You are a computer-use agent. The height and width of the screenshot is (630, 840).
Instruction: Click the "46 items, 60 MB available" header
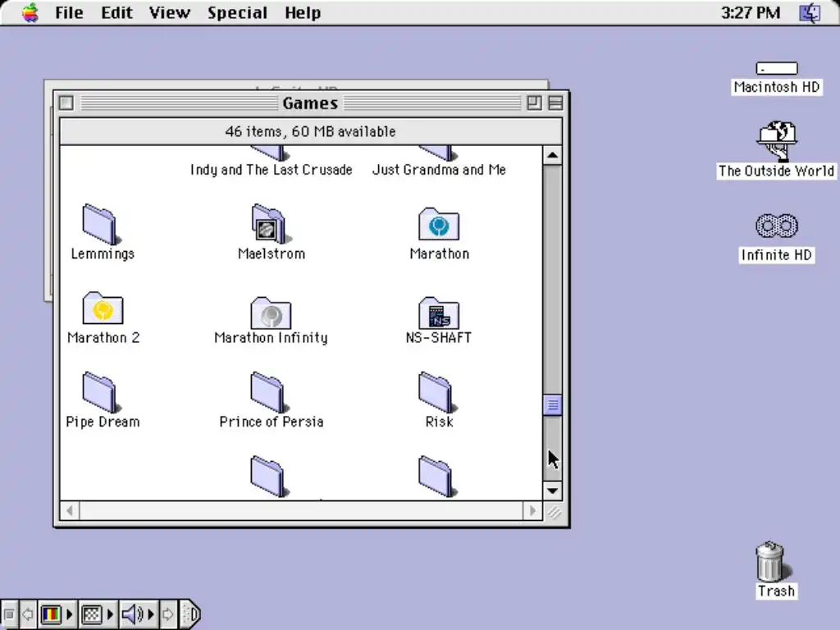tap(310, 131)
